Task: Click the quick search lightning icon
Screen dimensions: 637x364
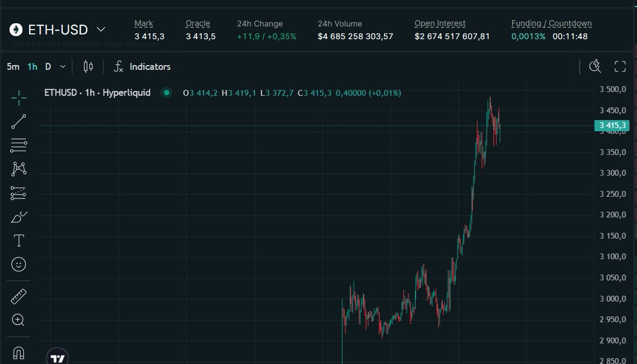Action: point(595,66)
